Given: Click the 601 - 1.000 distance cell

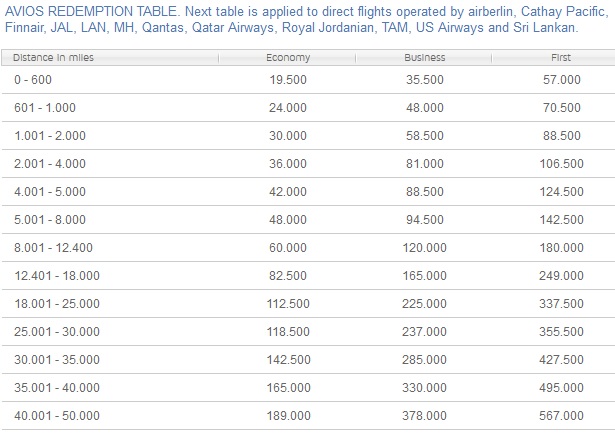Looking at the screenshot, I should click(42, 106).
